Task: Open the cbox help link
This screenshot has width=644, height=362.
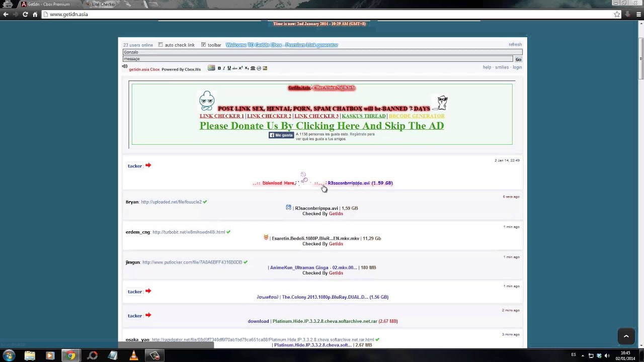Action: (x=487, y=67)
